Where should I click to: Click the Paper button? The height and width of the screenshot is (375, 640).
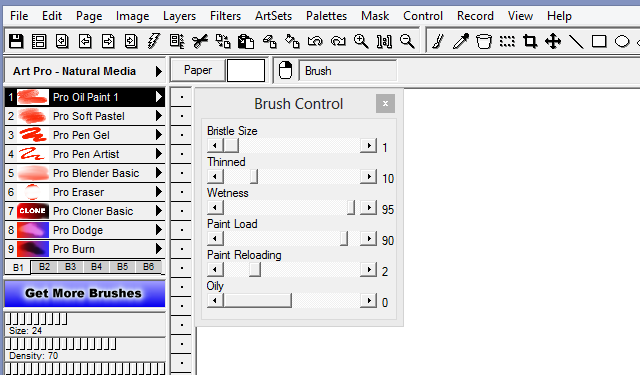pos(198,70)
